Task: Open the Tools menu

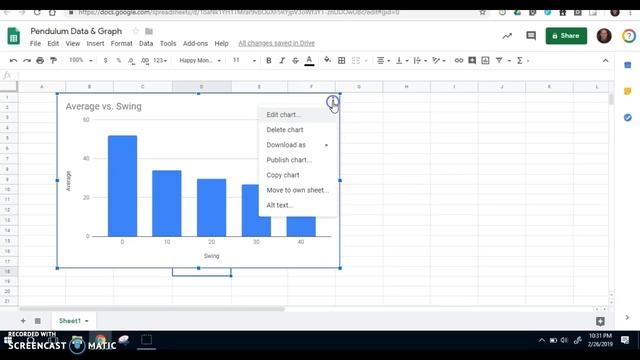Action: tap(168, 43)
